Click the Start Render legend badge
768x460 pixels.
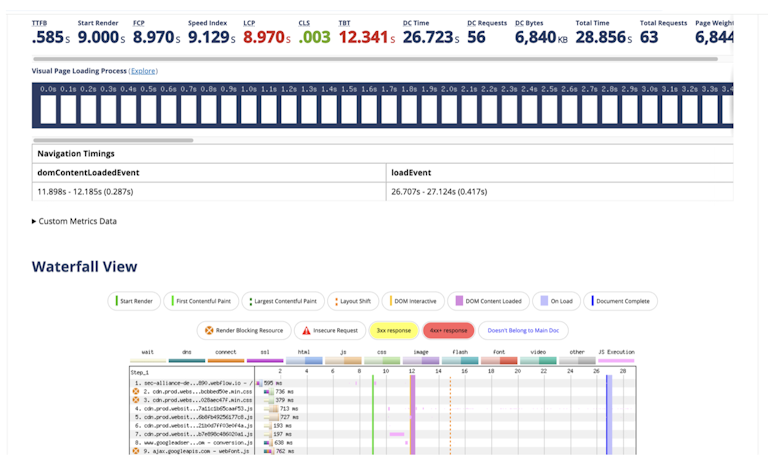click(x=134, y=300)
